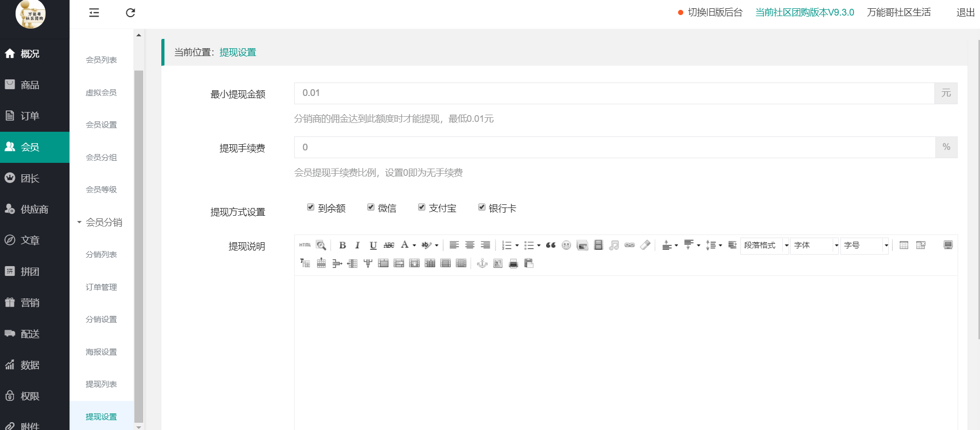Viewport: 980px width, 430px height.
Task: Click the page refresh icon in the top bar
Action: [130, 13]
